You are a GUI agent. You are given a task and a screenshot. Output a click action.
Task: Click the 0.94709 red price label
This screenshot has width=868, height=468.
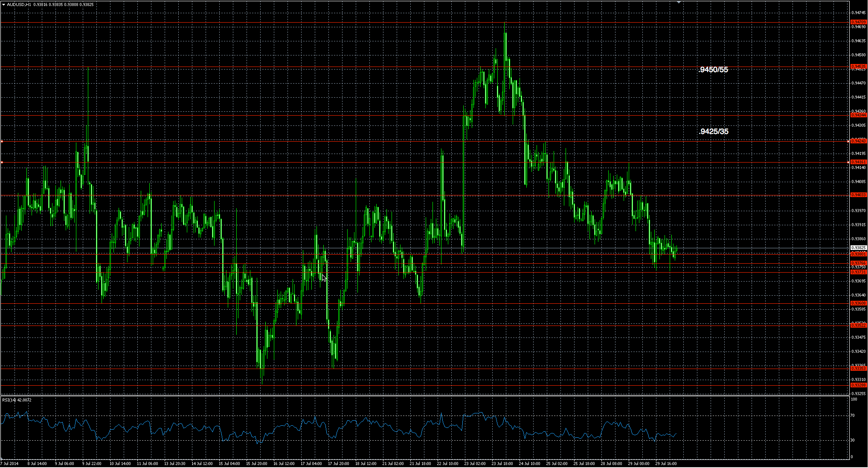pos(858,22)
